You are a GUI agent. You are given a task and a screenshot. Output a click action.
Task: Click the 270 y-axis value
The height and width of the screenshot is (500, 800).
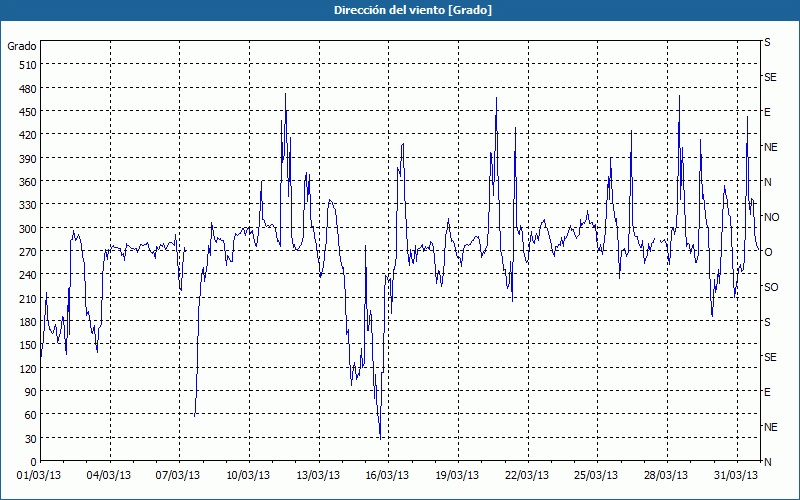coord(28,252)
